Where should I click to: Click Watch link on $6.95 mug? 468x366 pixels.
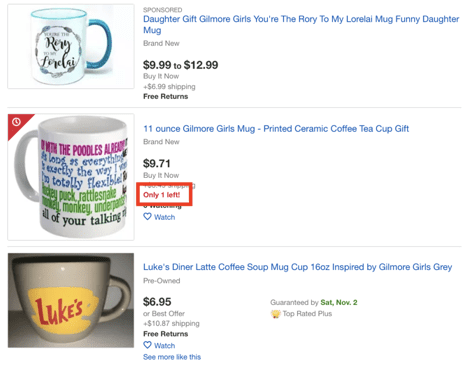164,345
